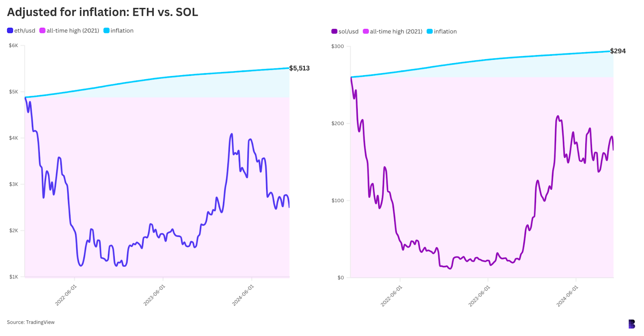644x336 pixels.
Task: Click the 2023-06-01 tick on SOL chart
Action: coord(479,296)
